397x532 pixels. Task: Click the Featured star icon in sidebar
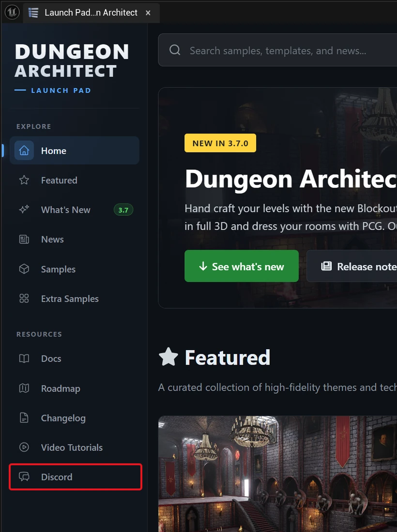24,180
